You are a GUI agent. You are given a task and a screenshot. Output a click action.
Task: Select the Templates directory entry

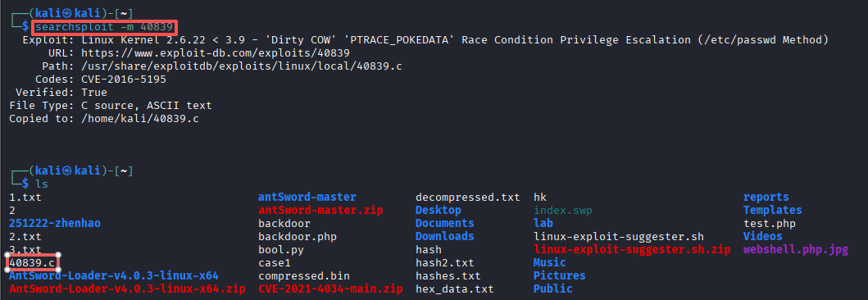[x=773, y=211]
